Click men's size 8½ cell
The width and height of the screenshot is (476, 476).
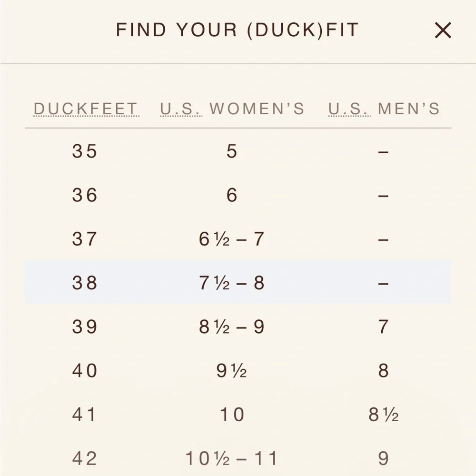click(x=383, y=415)
